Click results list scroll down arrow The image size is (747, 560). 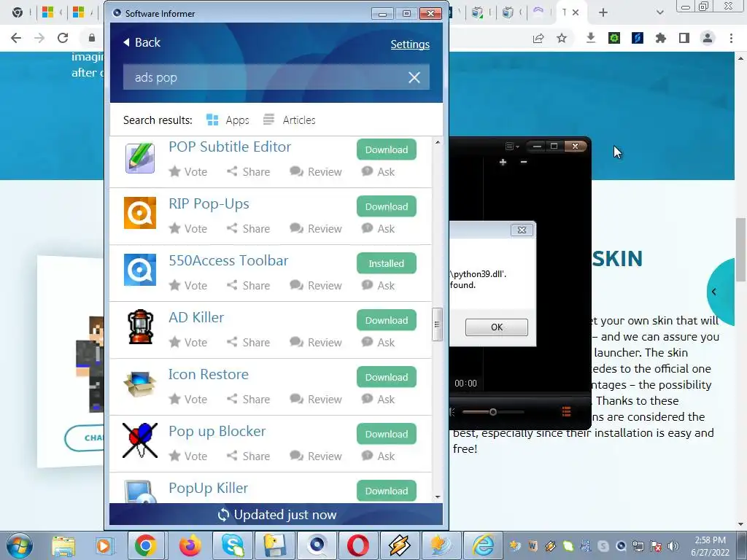438,497
